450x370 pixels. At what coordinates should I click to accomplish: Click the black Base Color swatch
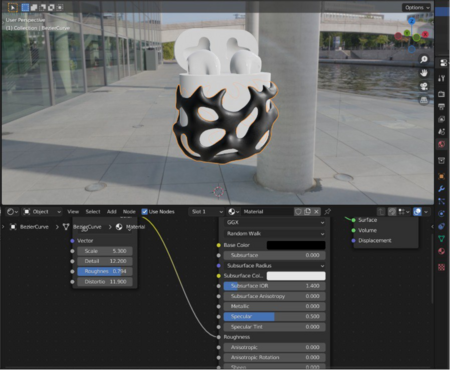[296, 245]
